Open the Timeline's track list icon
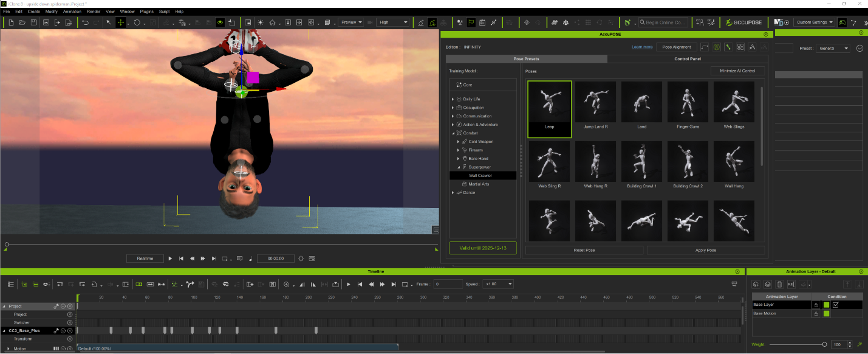This screenshot has height=354, width=868. 11,284
